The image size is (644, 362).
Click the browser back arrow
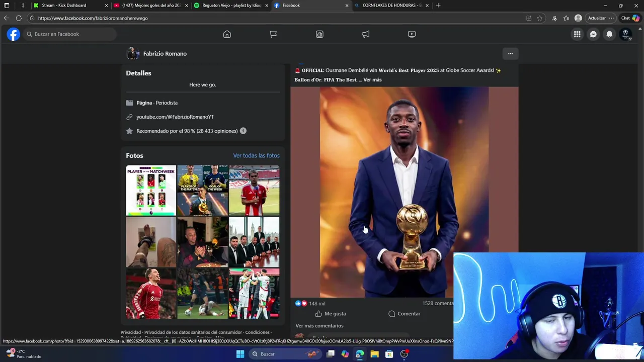[7, 18]
